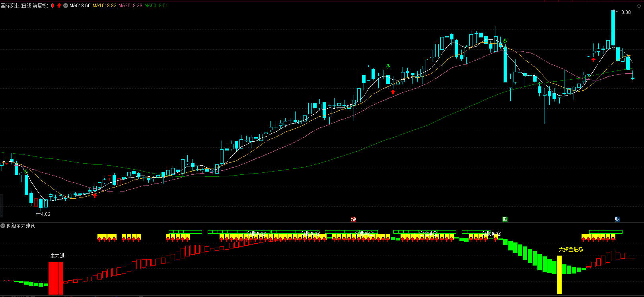Click the 10.00 high price label
Image resolution: width=644 pixels, height=297 pixels.
tap(625, 12)
